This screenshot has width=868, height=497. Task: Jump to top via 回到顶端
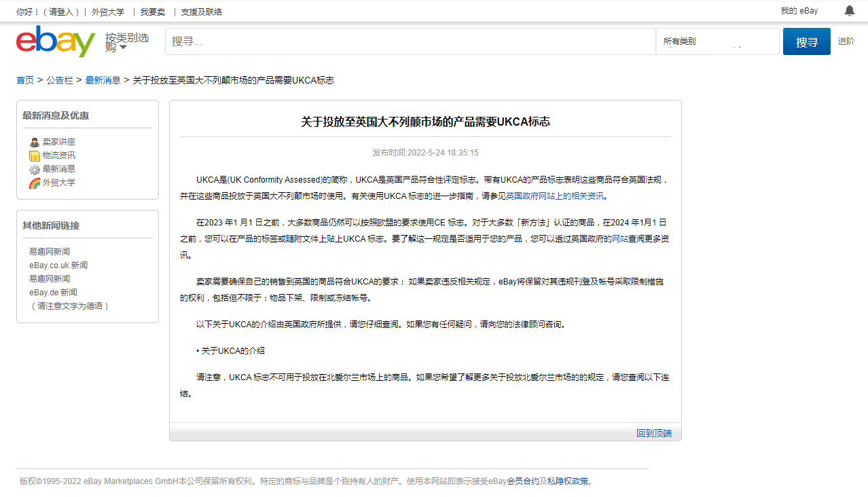653,432
